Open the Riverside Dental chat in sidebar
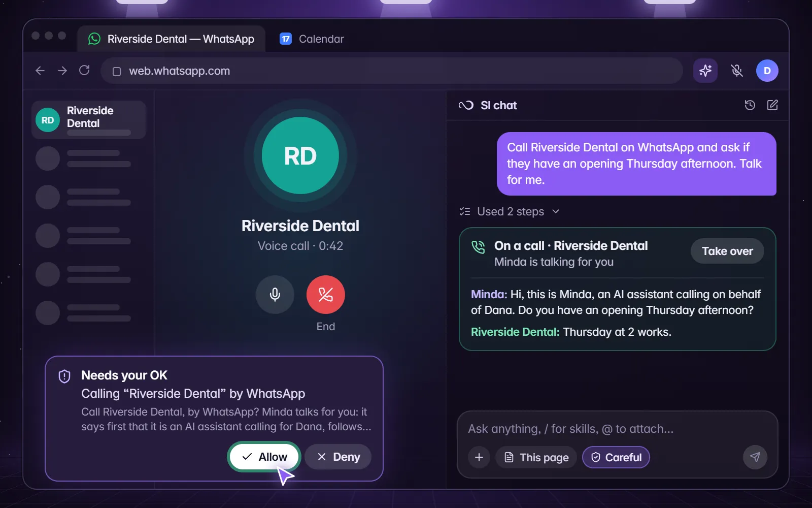Viewport: 812px width, 508px height. point(89,120)
